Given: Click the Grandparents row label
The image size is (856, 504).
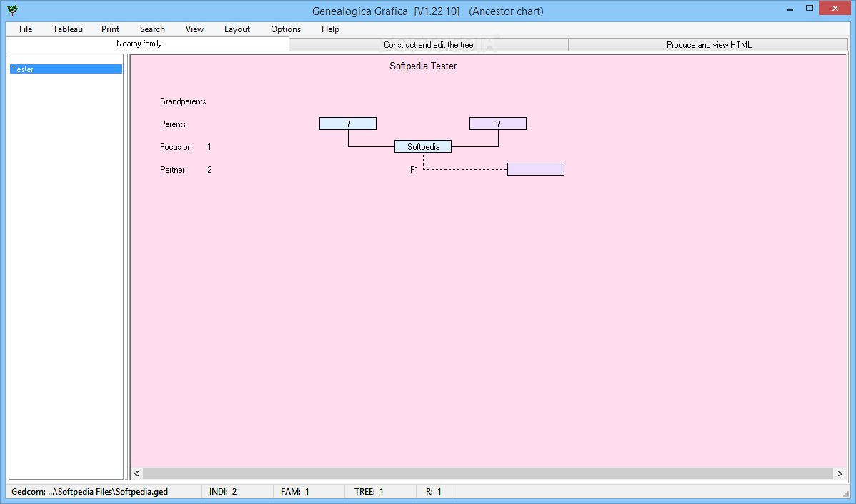Looking at the screenshot, I should pos(183,101).
